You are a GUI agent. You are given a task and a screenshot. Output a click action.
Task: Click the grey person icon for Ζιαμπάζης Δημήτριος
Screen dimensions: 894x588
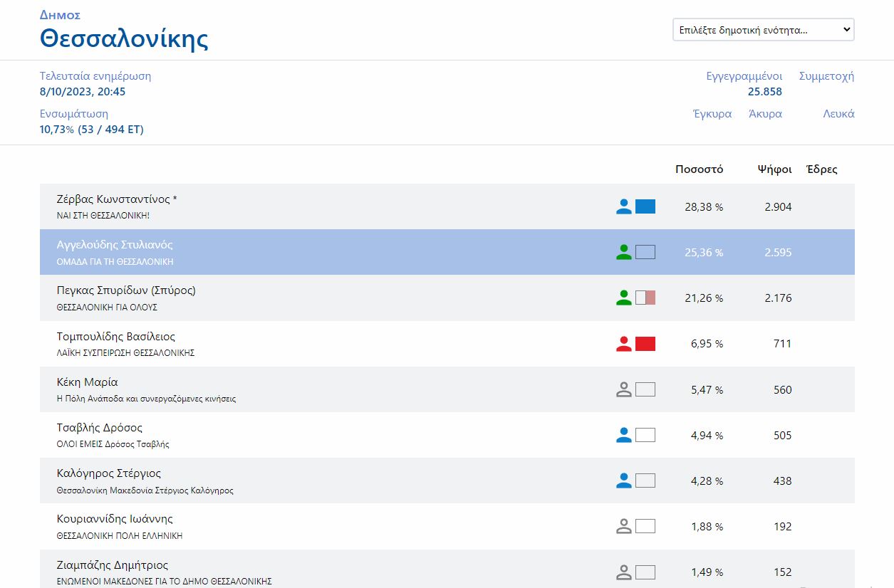(623, 572)
